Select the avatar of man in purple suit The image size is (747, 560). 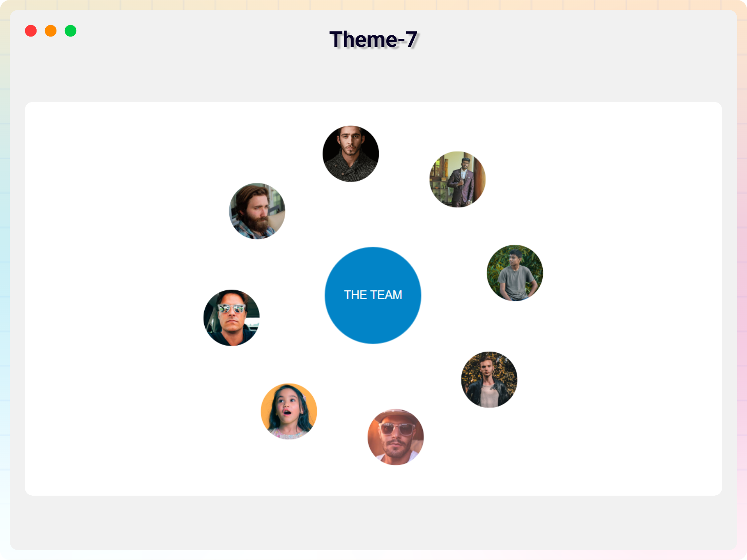(457, 179)
